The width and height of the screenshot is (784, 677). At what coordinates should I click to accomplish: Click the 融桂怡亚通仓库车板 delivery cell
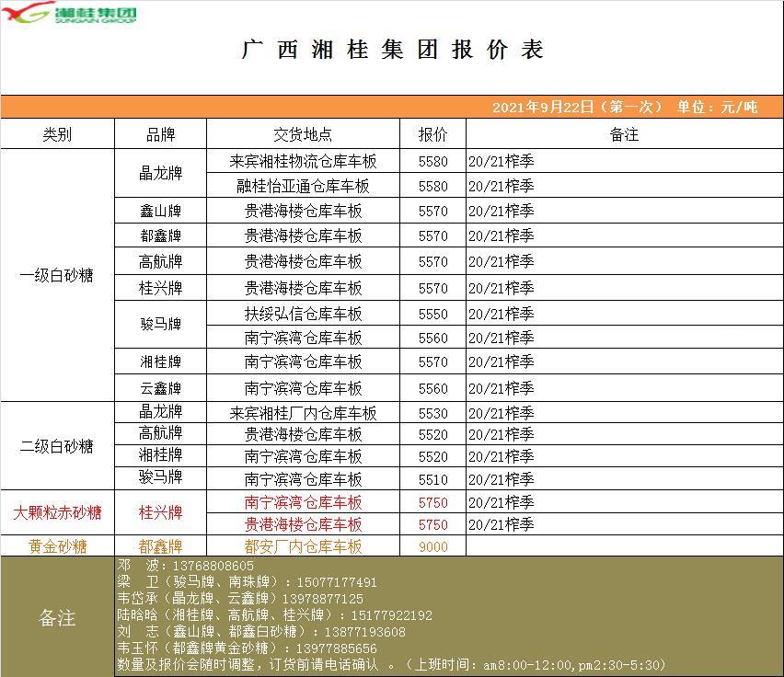(303, 186)
